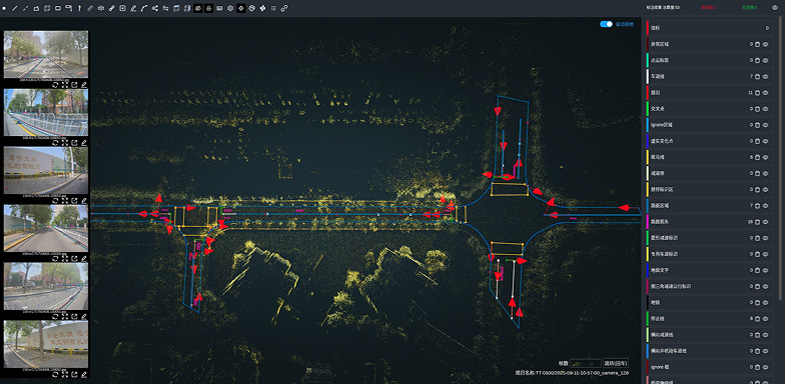Open the top camera thumbnail image
785x384 pixels.
pyautogui.click(x=46, y=54)
